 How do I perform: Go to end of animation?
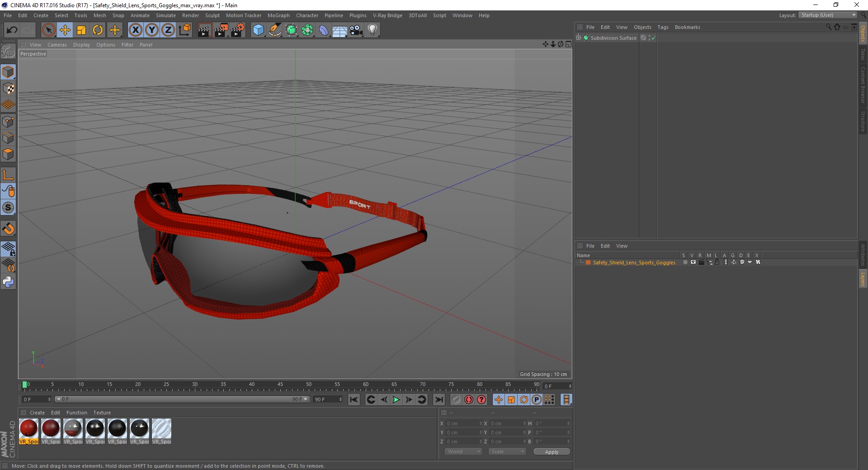click(x=439, y=399)
